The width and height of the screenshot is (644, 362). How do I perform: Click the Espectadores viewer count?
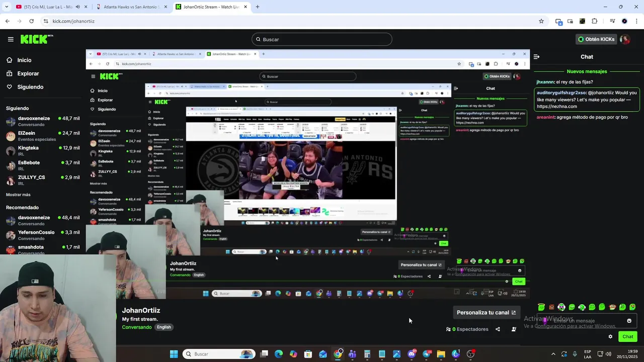pos(467,329)
